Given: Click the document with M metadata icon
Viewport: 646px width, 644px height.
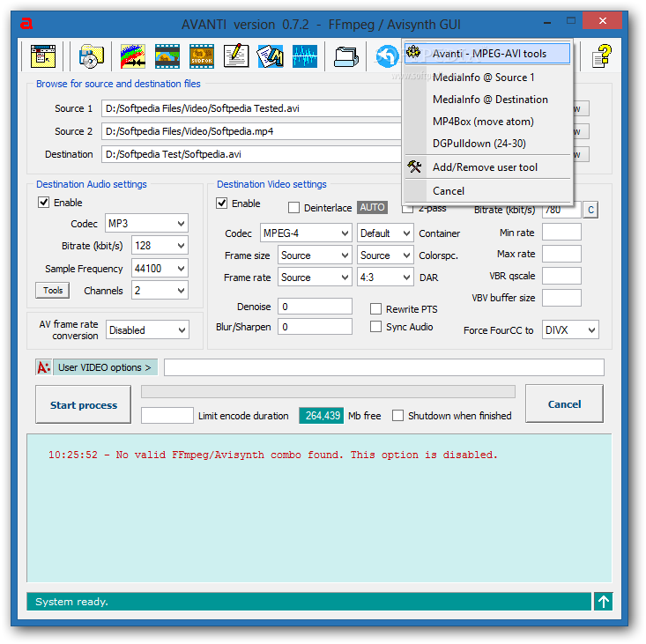Looking at the screenshot, I should pyautogui.click(x=271, y=56).
